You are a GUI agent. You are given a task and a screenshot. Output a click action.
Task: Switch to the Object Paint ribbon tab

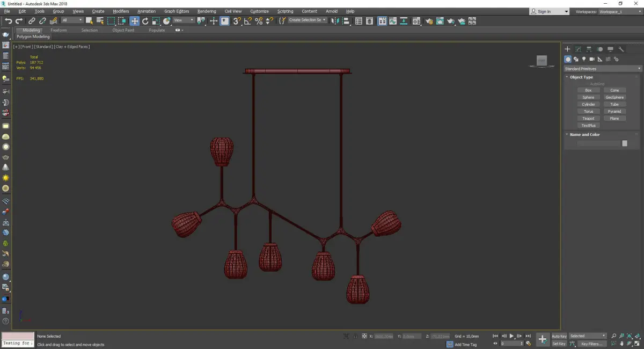(x=123, y=30)
